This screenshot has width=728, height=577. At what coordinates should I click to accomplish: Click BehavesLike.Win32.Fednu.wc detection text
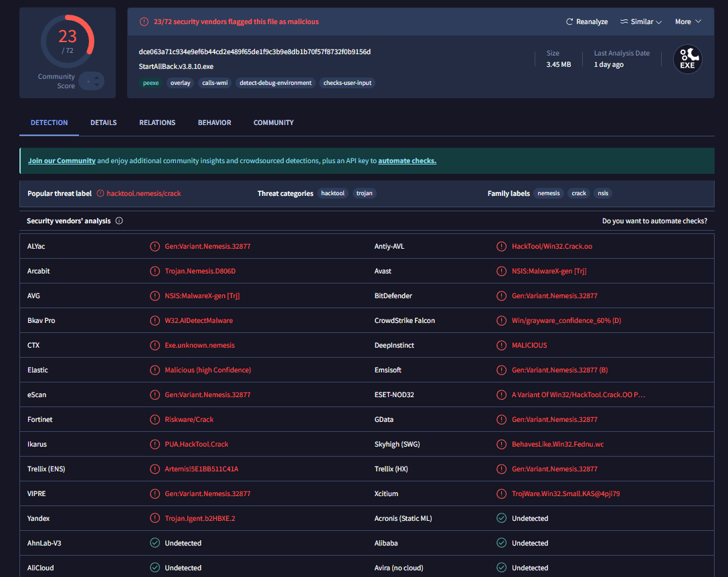[557, 445]
